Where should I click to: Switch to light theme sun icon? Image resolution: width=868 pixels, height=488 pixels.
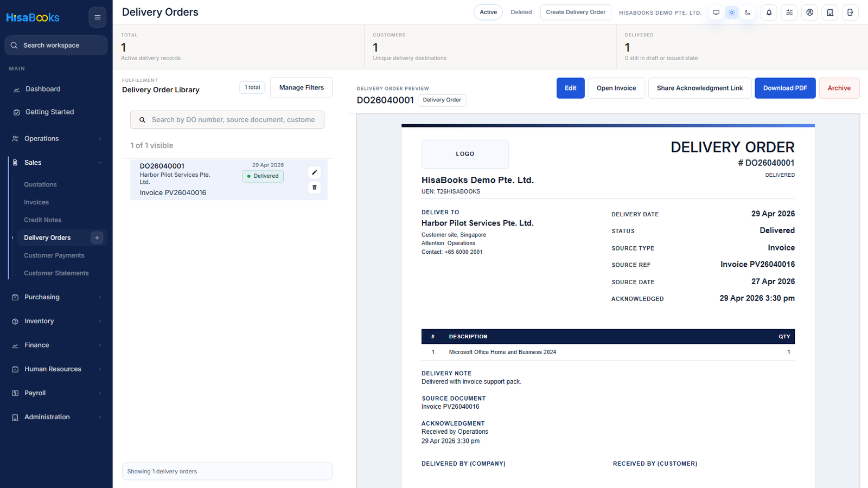[x=732, y=12]
